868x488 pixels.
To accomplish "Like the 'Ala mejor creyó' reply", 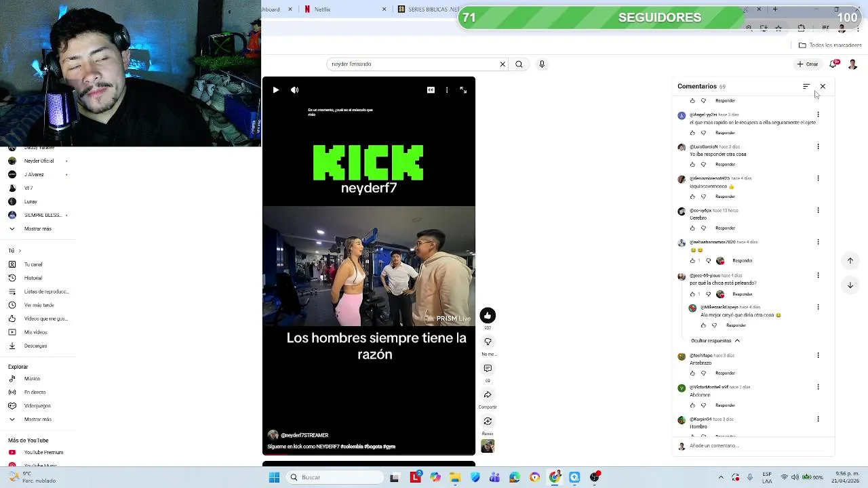I will [703, 325].
